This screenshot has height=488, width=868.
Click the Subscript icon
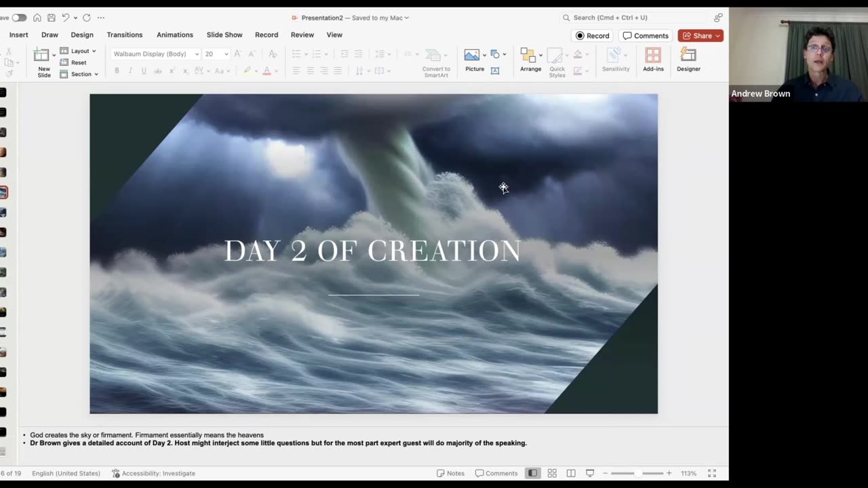click(x=185, y=70)
